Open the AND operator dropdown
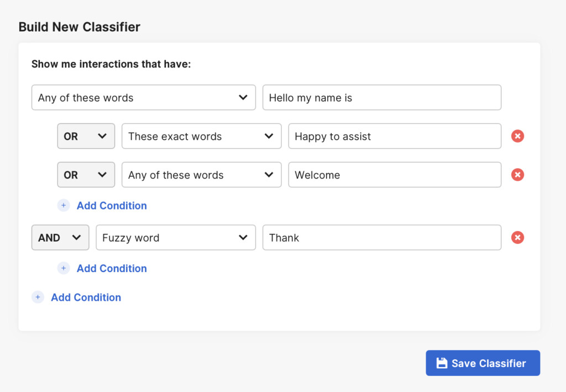This screenshot has height=392, width=566. 60,237
